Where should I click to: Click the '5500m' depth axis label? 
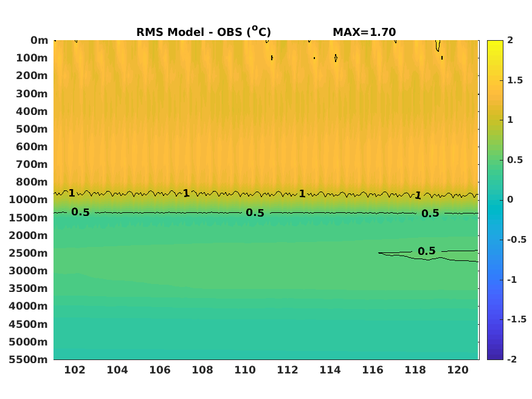[29, 359]
